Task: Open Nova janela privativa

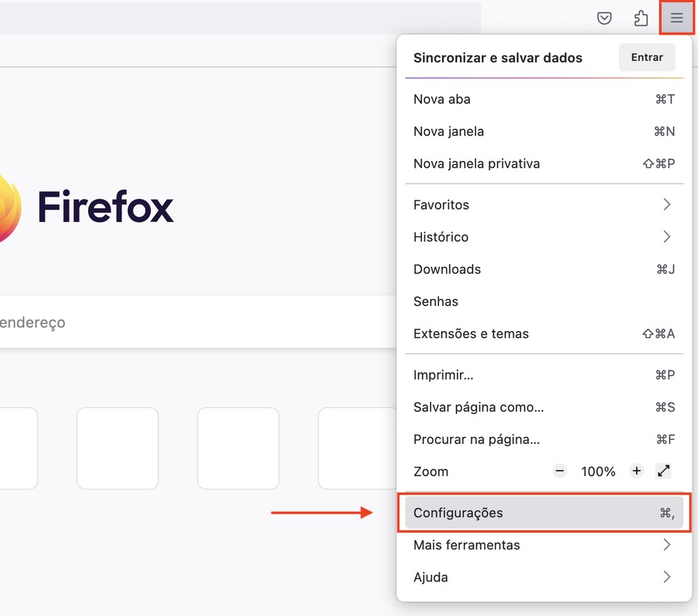Action: 544,163
